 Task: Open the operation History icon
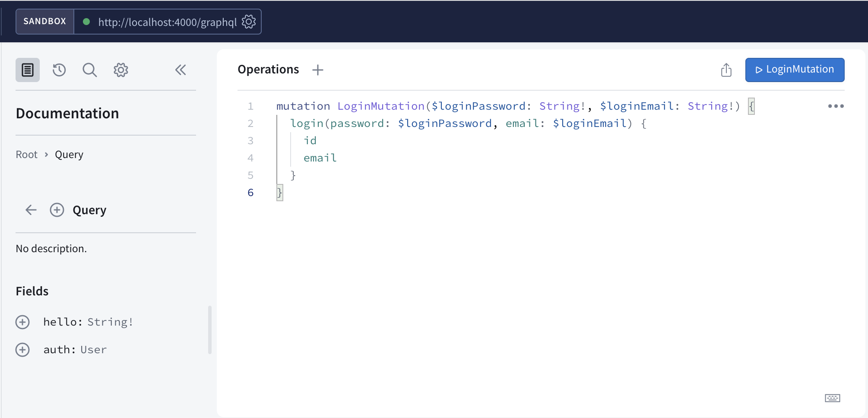coord(59,70)
